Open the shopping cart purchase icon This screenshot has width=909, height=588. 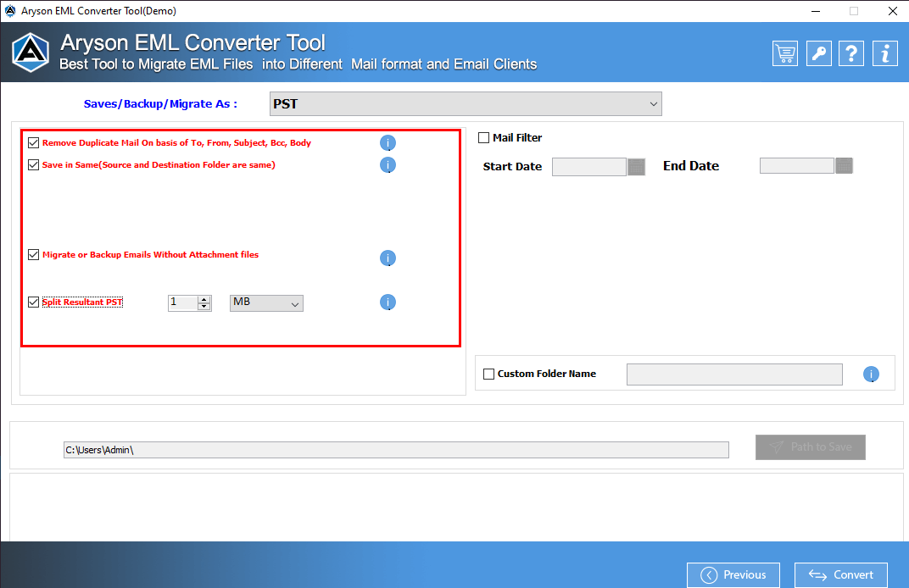click(785, 54)
